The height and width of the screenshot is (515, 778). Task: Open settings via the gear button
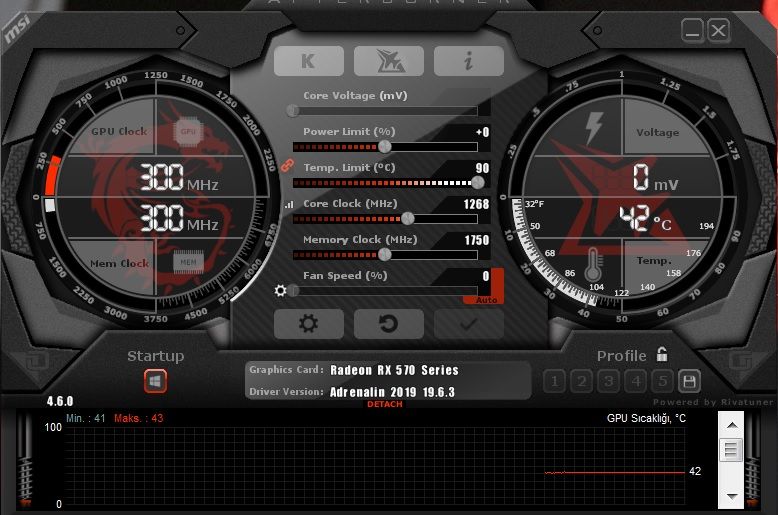coord(309,324)
